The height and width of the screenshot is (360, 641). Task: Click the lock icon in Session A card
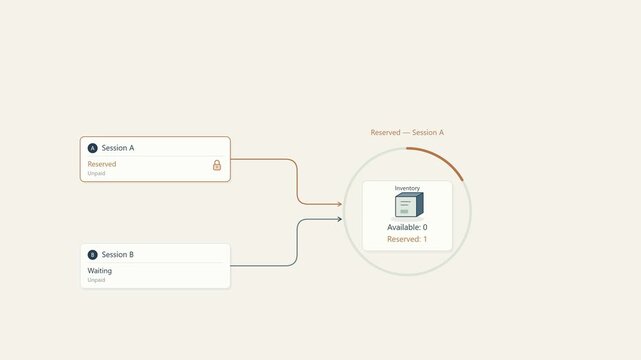tap(217, 165)
